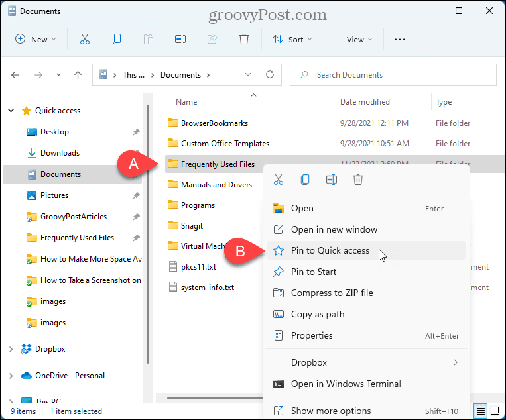
Task: Select the Manuals and Drivers folder
Action: (216, 185)
